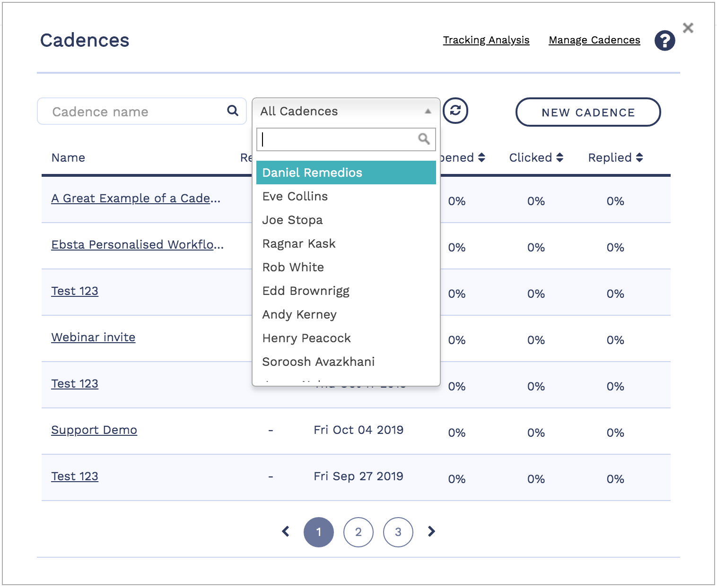Viewport: 717px width, 588px height.
Task: Click the magnifier in Cadence name field
Action: (x=233, y=111)
